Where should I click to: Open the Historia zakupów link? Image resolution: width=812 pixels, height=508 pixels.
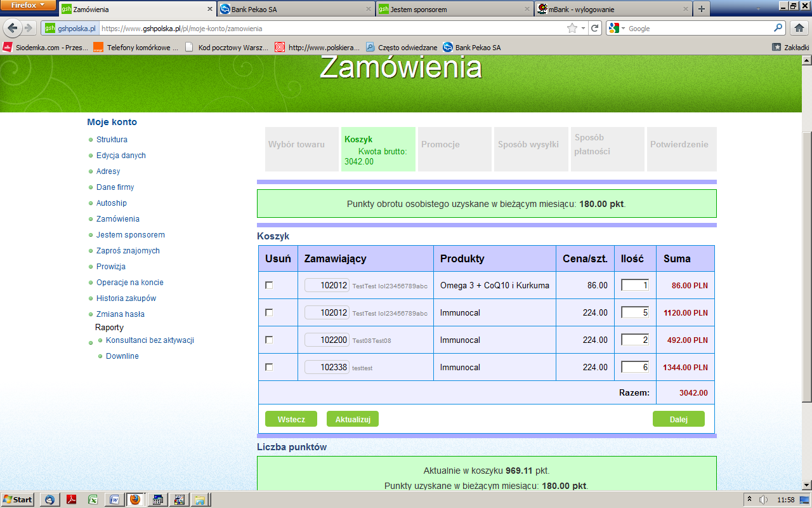pos(126,298)
